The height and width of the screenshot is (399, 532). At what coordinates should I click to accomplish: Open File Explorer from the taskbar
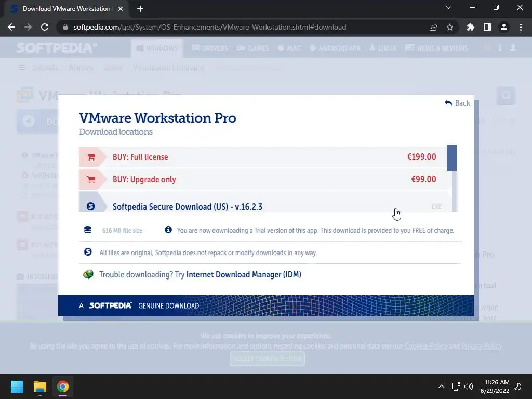(39, 387)
